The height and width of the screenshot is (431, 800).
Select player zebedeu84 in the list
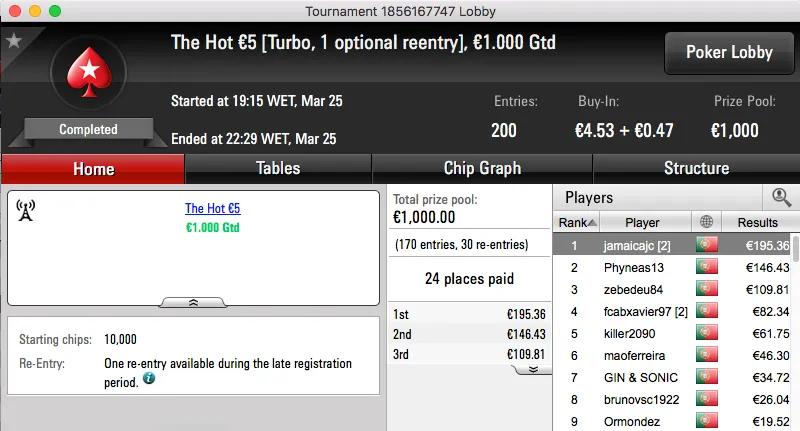(x=636, y=289)
